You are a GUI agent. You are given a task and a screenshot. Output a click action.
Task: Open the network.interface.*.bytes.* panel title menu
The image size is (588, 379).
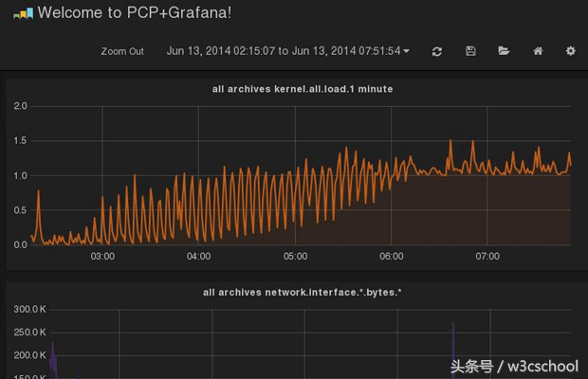(302, 293)
